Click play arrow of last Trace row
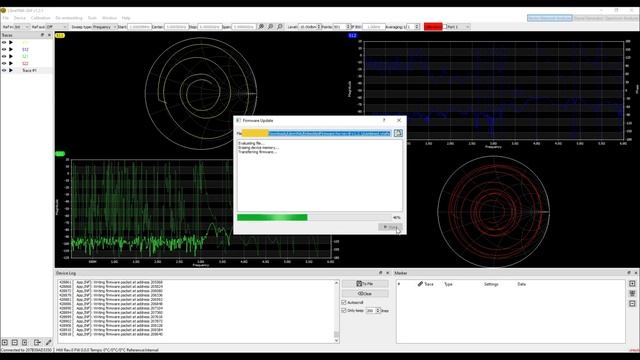The height and width of the screenshot is (360, 640). pyautogui.click(x=11, y=70)
